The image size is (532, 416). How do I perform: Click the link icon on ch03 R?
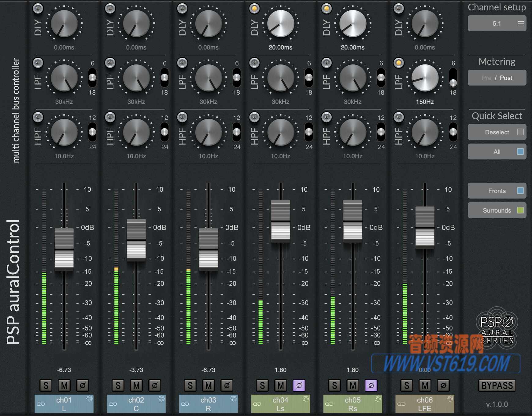tap(185, 404)
